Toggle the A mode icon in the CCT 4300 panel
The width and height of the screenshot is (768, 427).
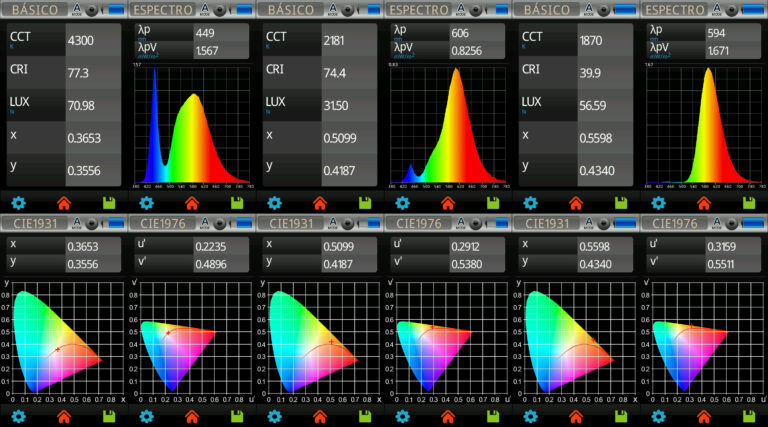pyautogui.click(x=77, y=10)
